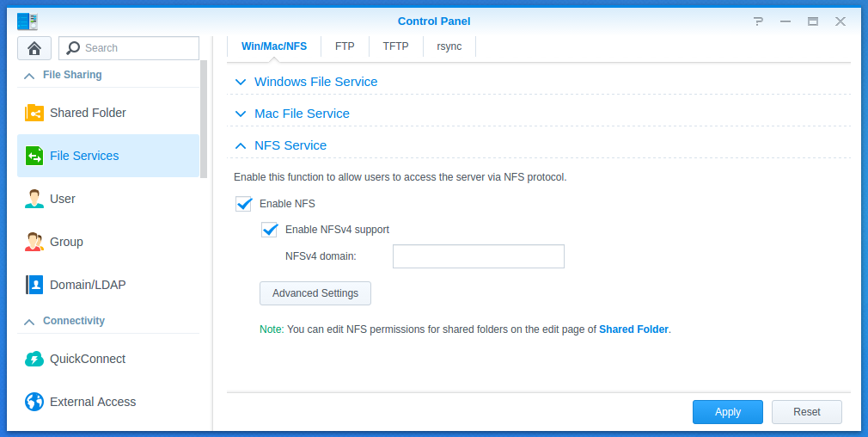Select the Group label in sidebar
The height and width of the screenshot is (437, 868).
coord(66,242)
